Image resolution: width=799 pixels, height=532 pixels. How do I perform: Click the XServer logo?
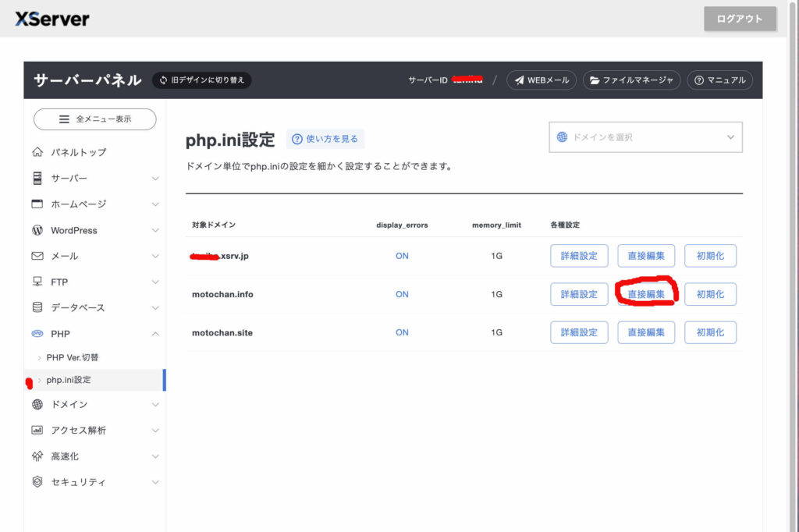click(x=52, y=19)
